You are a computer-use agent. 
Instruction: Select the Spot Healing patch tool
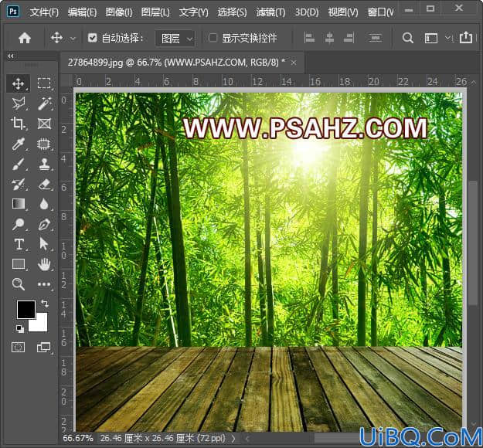coord(44,144)
